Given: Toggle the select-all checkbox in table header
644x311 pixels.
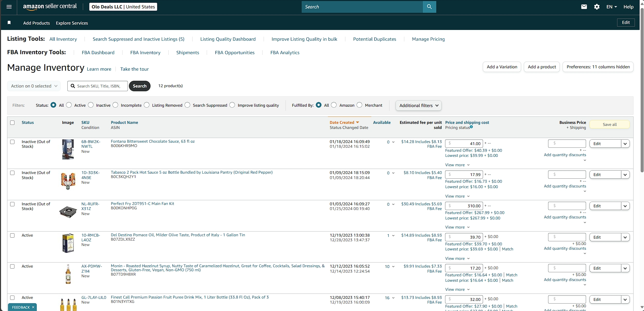Looking at the screenshot, I should 12,123.
